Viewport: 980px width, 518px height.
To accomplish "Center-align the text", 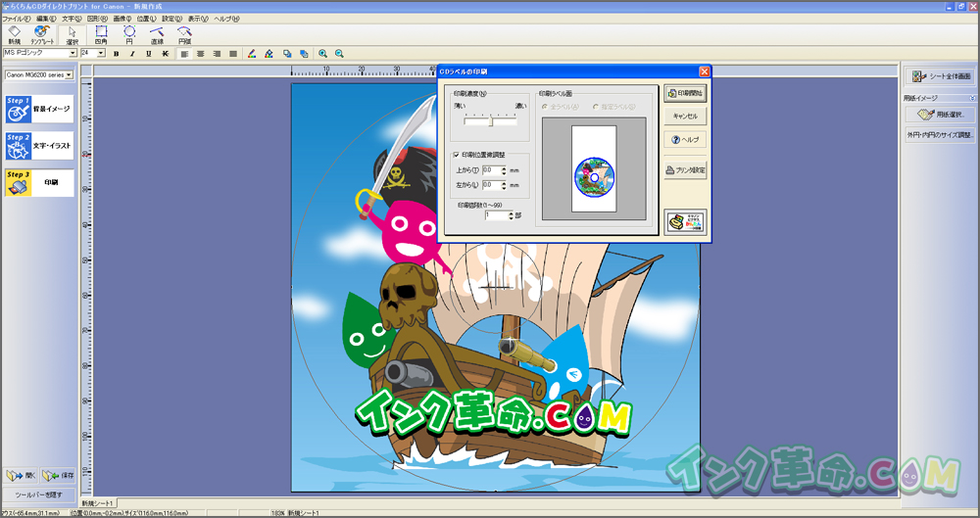I will coord(201,54).
